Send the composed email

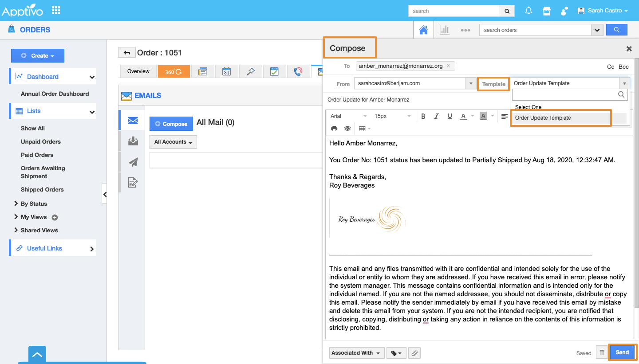pos(622,352)
